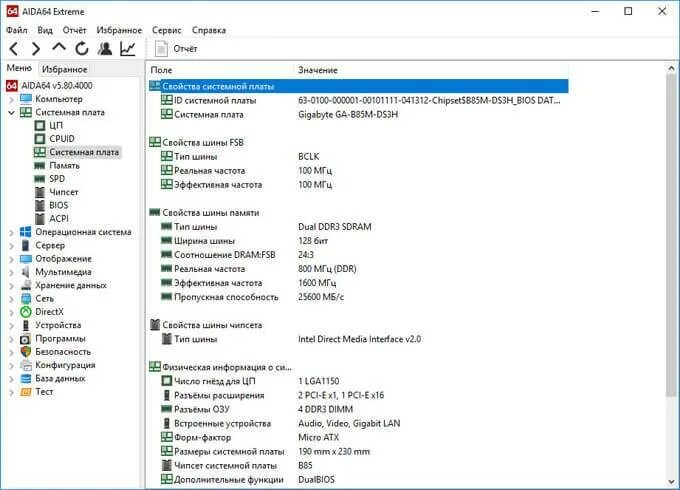Expand the Сеть tree node

coord(11,299)
